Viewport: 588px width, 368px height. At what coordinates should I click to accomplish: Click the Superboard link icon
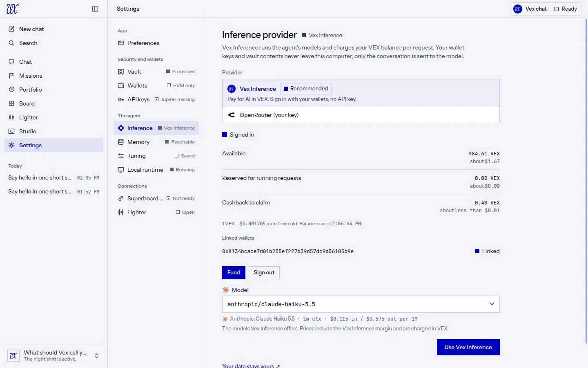(121, 198)
